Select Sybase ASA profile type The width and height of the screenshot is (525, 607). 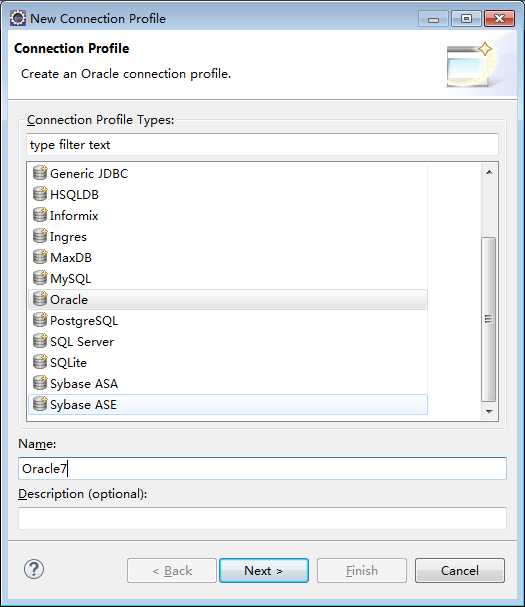[x=228, y=383]
